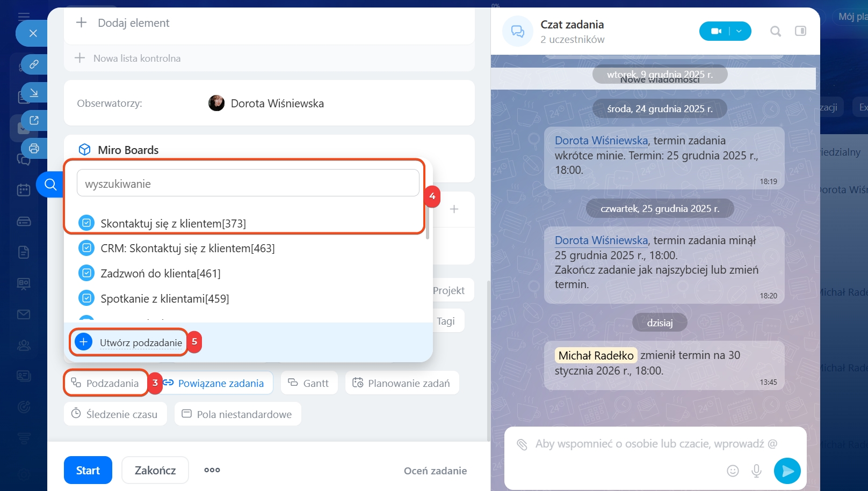Click the środa, 24 grudnia 2025 r. date label
Screen dimensions: 868x491
click(x=660, y=109)
